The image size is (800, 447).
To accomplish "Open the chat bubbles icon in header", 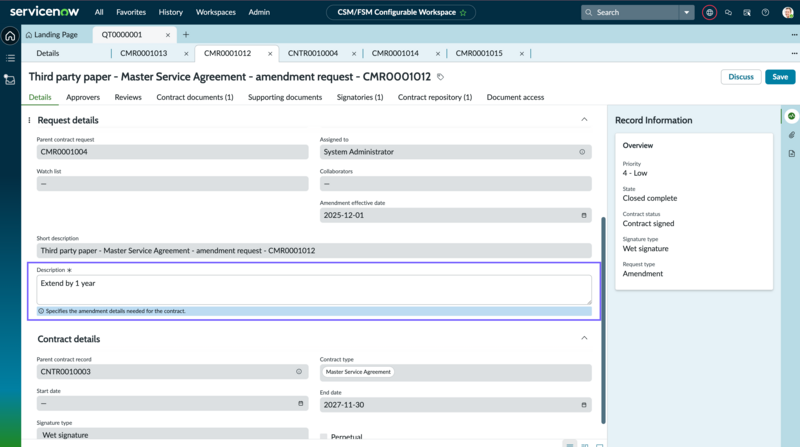I will coord(728,12).
